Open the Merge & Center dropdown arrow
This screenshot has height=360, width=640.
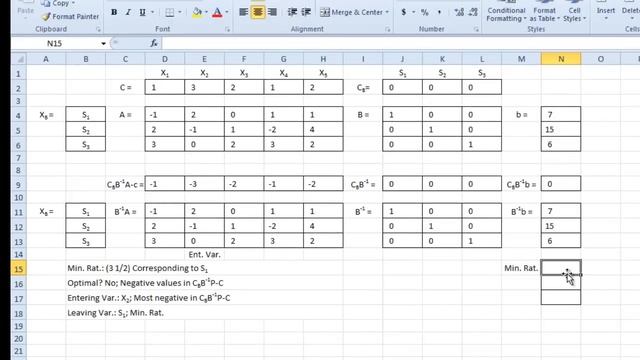[x=387, y=12]
